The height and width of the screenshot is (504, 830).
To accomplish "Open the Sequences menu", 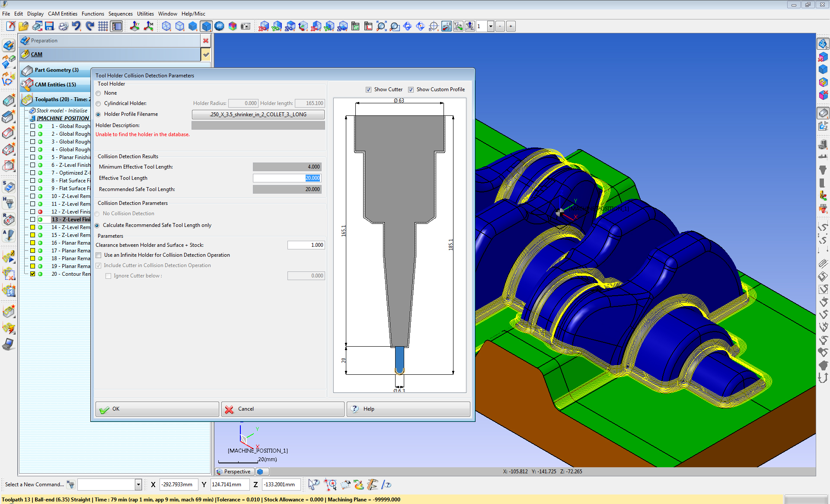I will click(x=120, y=14).
